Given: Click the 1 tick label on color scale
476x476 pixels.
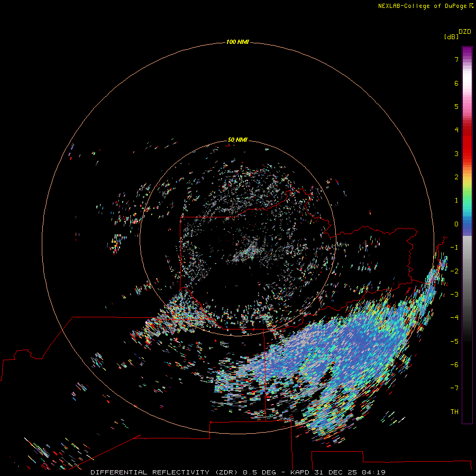Looking at the screenshot, I should coord(456,200).
